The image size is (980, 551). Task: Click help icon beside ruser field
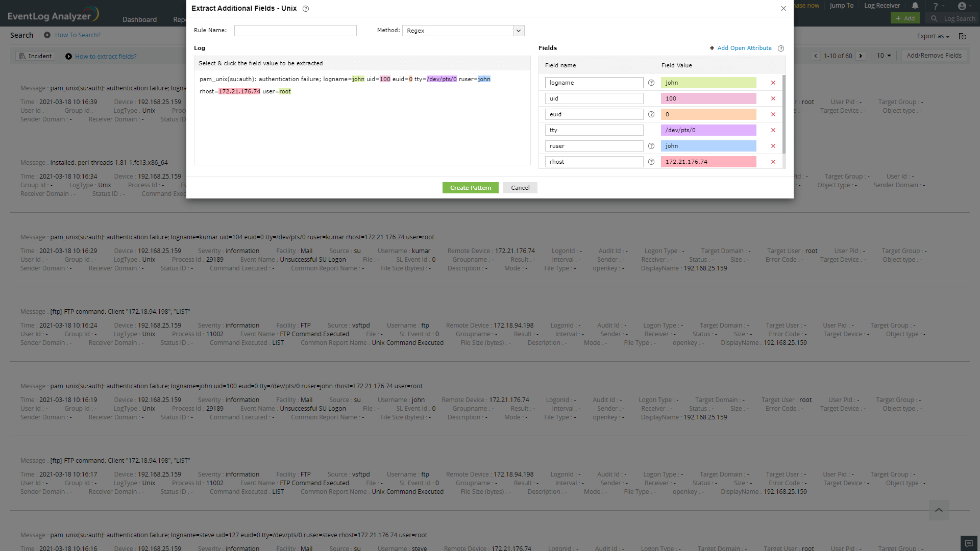(651, 146)
